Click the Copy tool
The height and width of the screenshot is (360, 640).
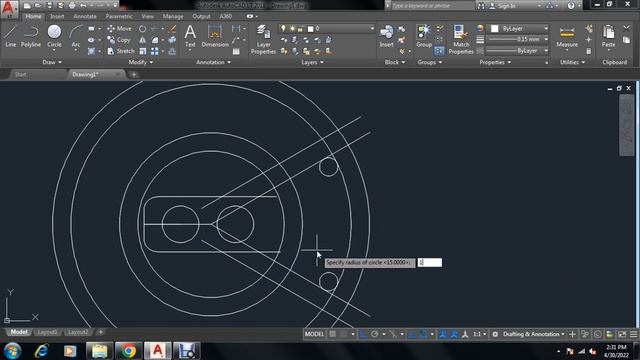click(x=119, y=40)
